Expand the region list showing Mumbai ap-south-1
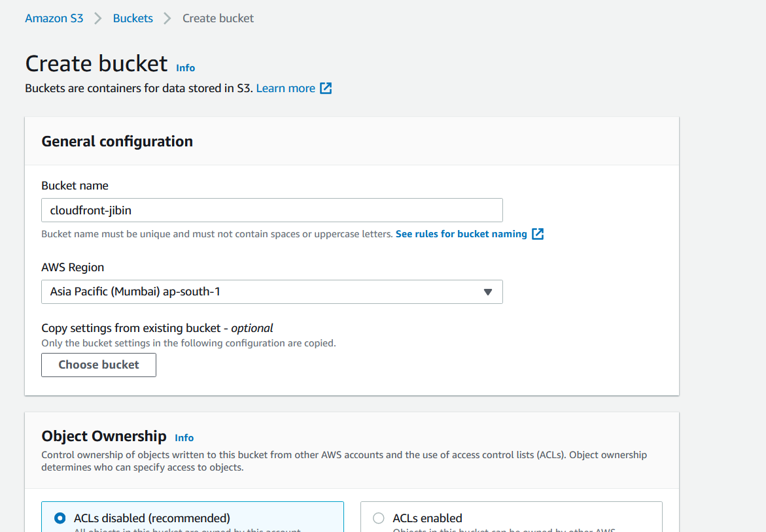 (271, 291)
